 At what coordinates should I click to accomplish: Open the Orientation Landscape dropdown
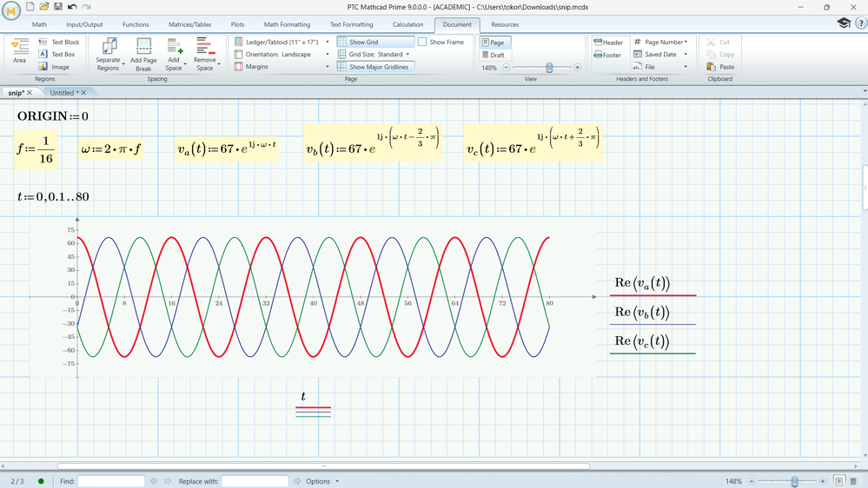pos(282,54)
